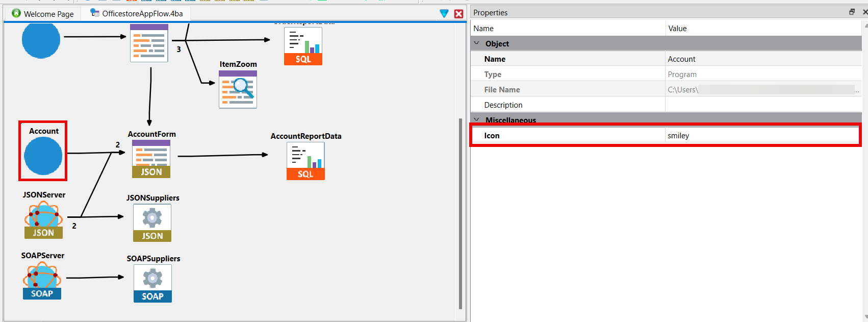Select the JSONServer globe icon

[x=43, y=220]
